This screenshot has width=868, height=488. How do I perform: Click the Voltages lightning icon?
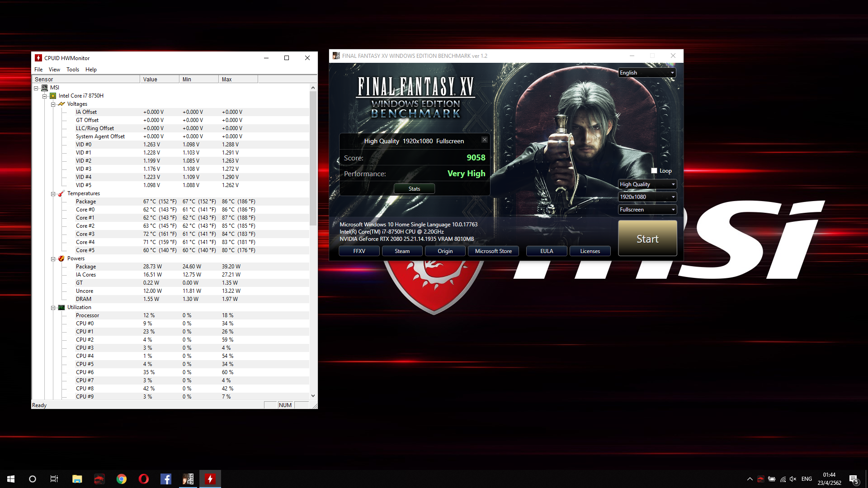[x=61, y=104]
